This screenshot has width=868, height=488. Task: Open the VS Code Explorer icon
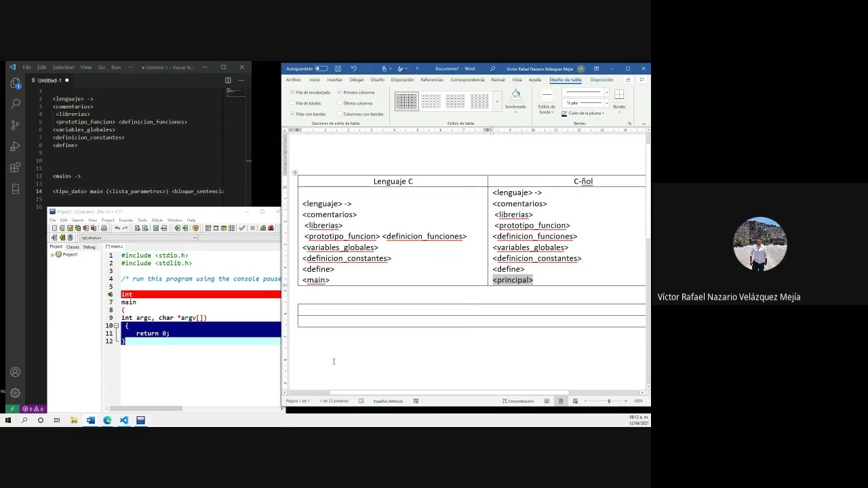pyautogui.click(x=15, y=83)
